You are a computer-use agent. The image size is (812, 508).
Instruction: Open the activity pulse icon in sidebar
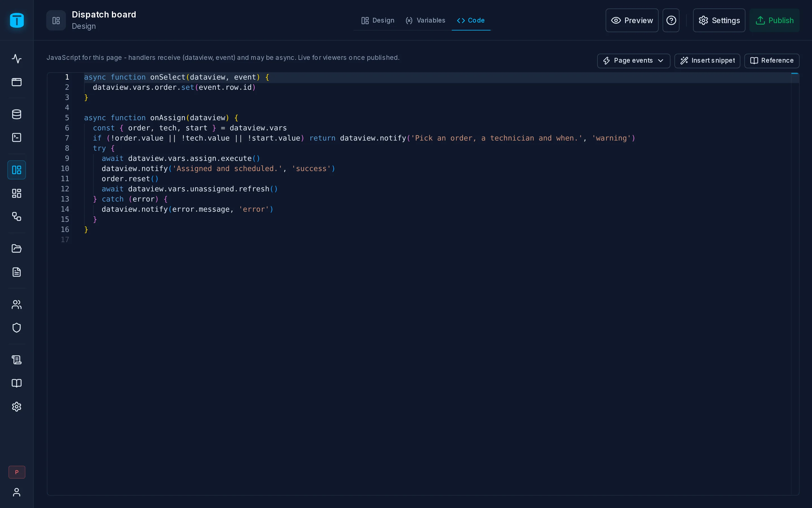click(17, 59)
